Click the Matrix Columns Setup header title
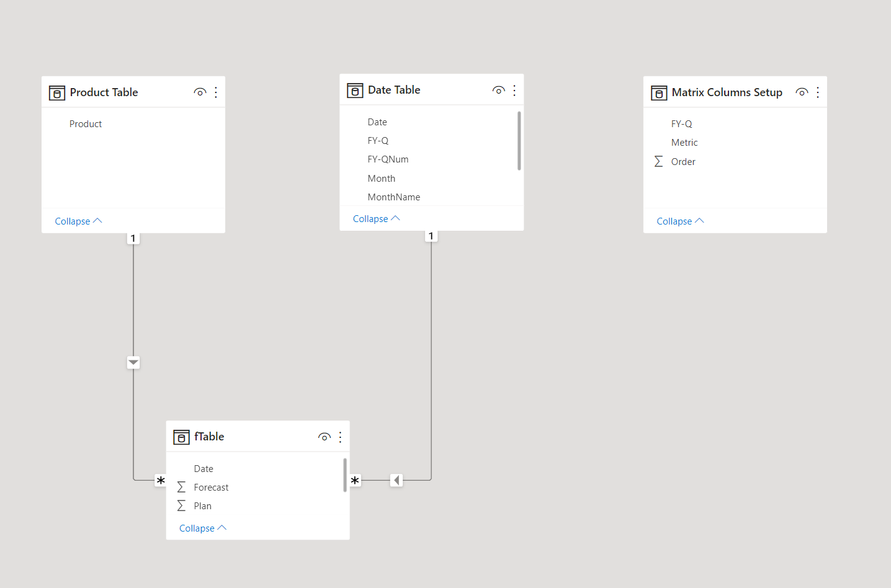This screenshot has width=891, height=588. click(727, 92)
